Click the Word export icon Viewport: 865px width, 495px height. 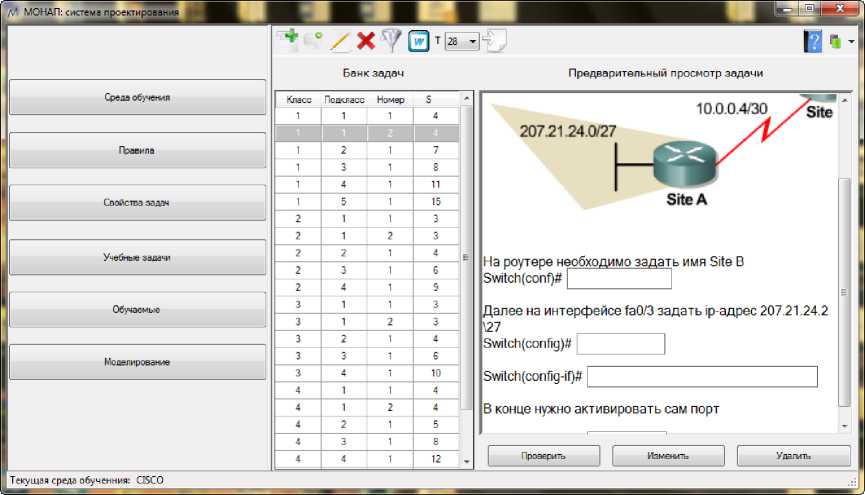point(418,41)
